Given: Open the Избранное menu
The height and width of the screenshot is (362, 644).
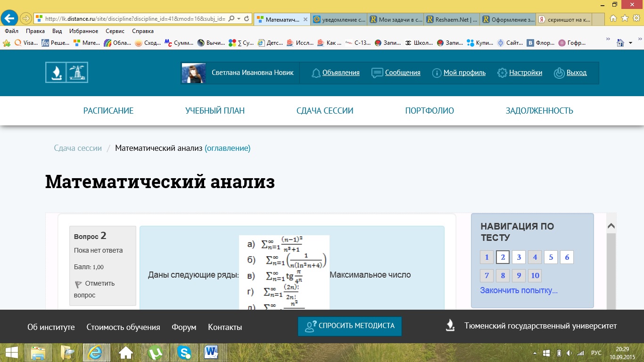Looking at the screenshot, I should [x=83, y=31].
